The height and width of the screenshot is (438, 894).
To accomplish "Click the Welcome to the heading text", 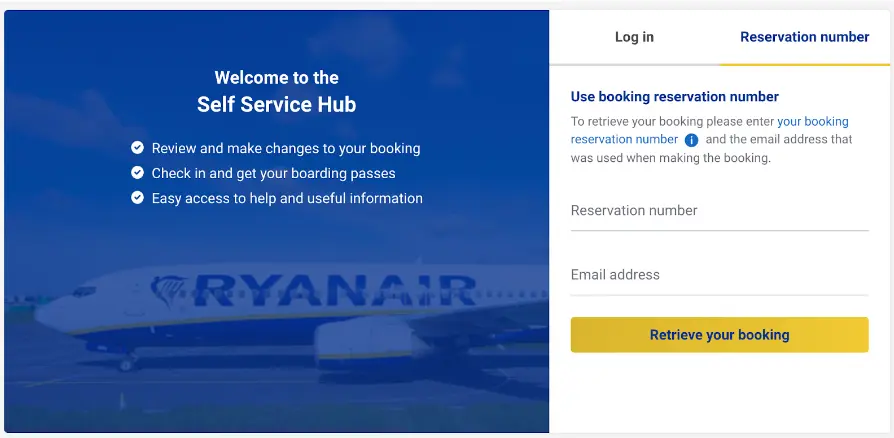I will (277, 78).
